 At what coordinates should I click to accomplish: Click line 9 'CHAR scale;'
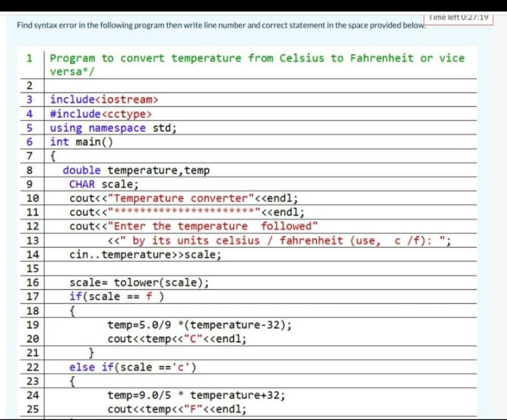pyautogui.click(x=104, y=184)
